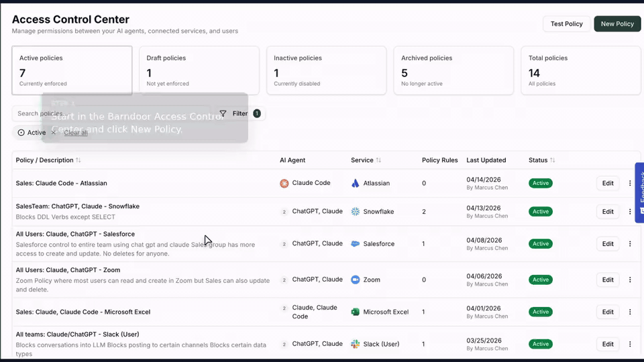Click the 04/14/2026 last updated date
Screen dimensions: 644x362
(484, 180)
